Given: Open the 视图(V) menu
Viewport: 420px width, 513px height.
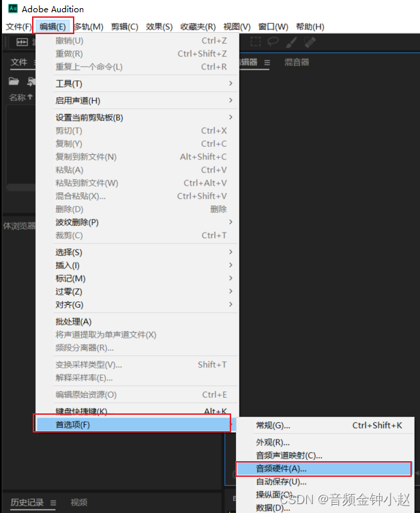Looking at the screenshot, I should tap(237, 27).
